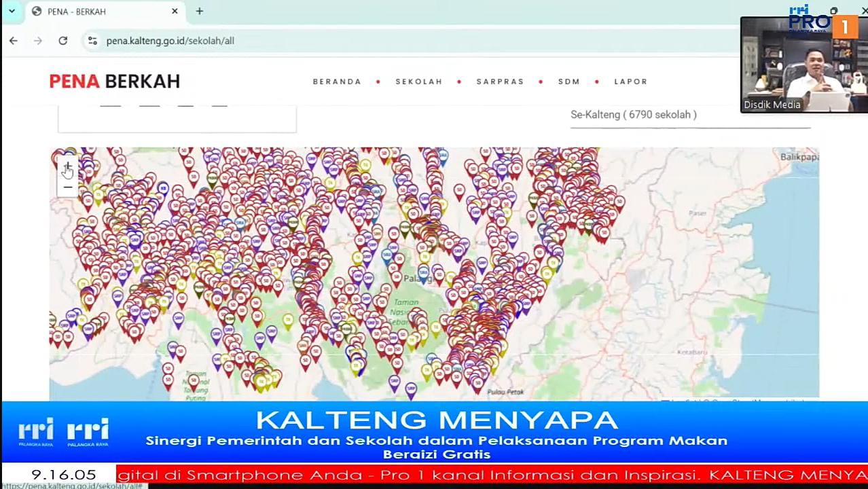868x489 pixels.
Task: Open the Se-Kalteng region dropdown
Action: [x=689, y=115]
